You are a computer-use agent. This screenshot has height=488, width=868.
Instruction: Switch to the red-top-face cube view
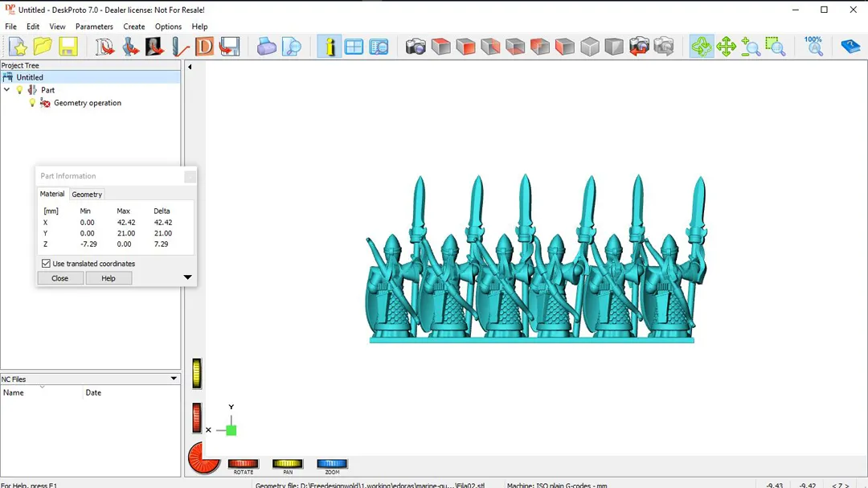[440, 47]
